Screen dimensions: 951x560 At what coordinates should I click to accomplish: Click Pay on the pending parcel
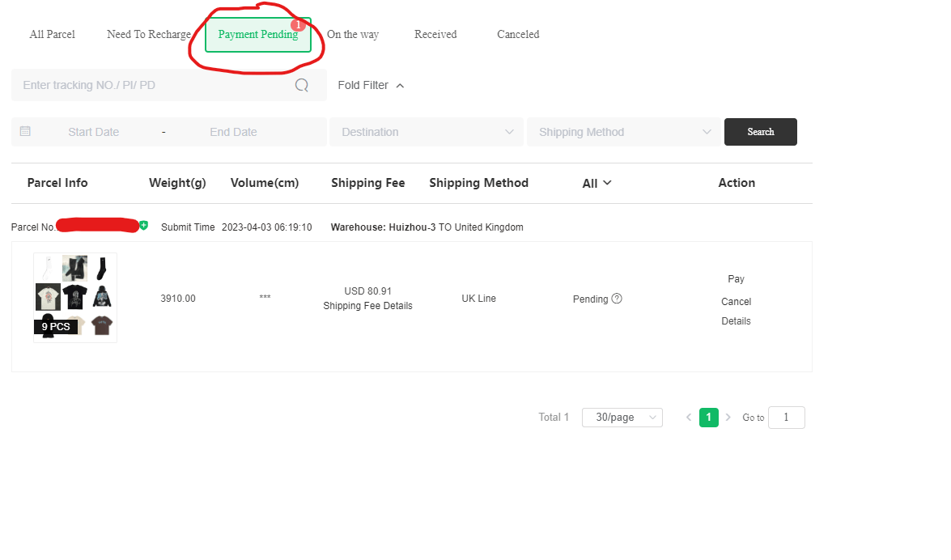click(736, 278)
